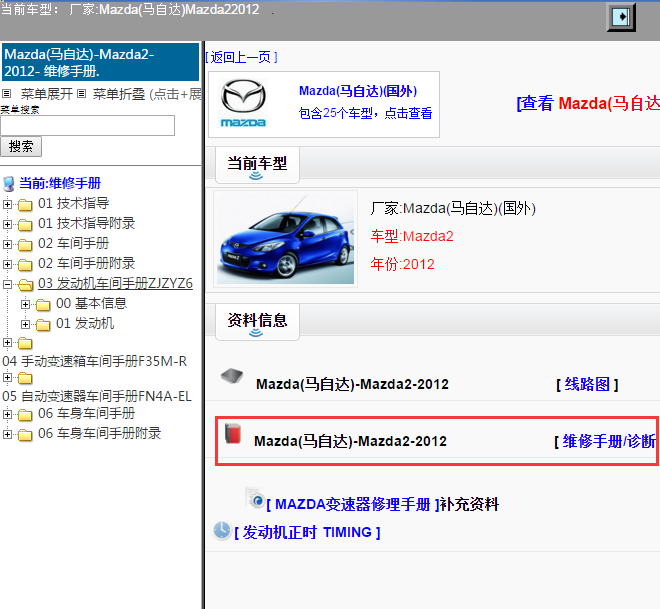
Task: Open 01 发动机 label
Action: coord(85,324)
